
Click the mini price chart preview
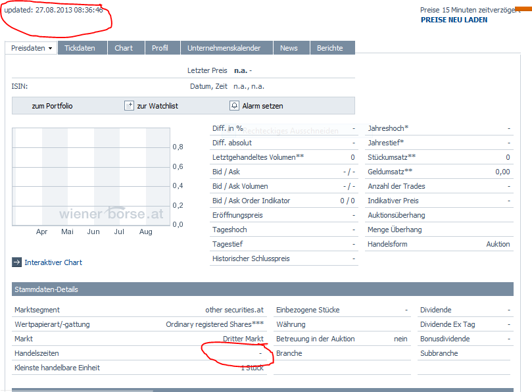(92, 178)
